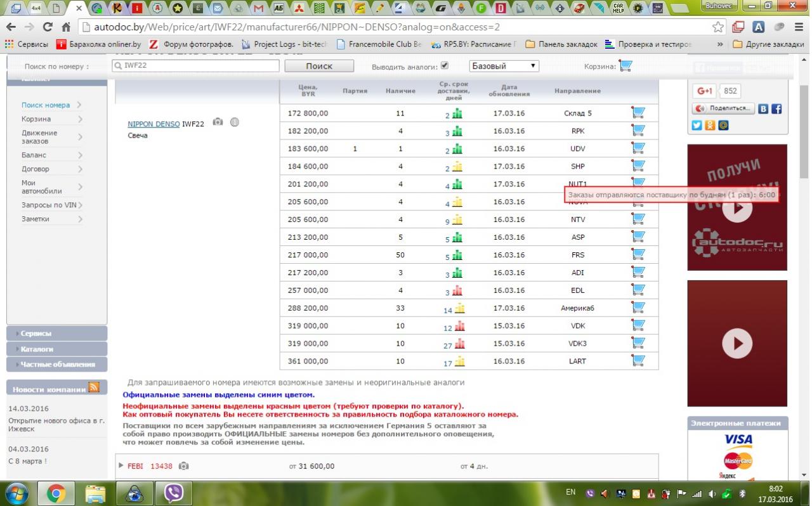This screenshot has width=812, height=506.
Task: Open the Корзина cart icon in header
Action: [625, 66]
